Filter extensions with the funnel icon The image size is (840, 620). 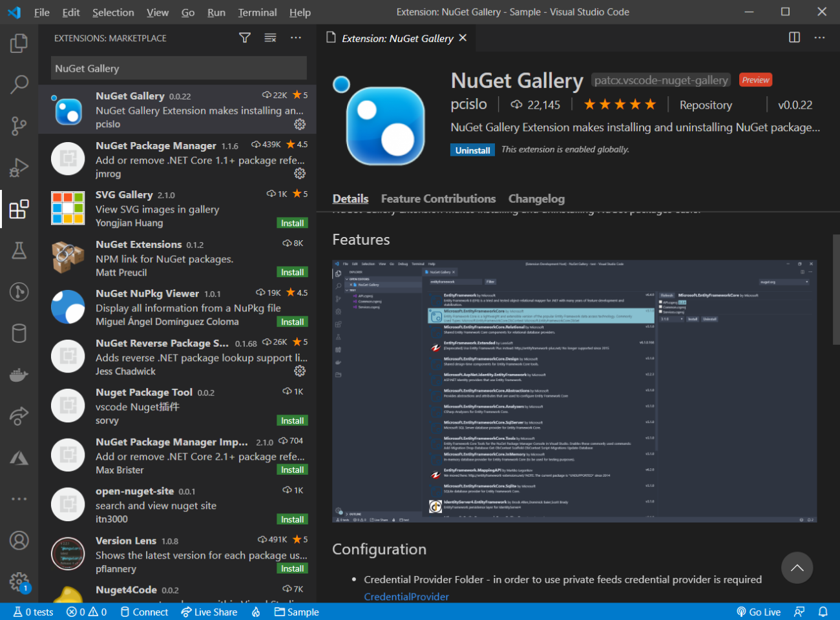pos(245,38)
